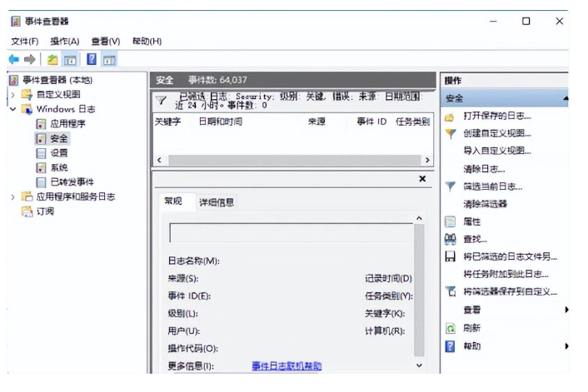588x392 pixels.
Task: Click the Event Viewer app icon in the title bar
Action: click(16, 22)
